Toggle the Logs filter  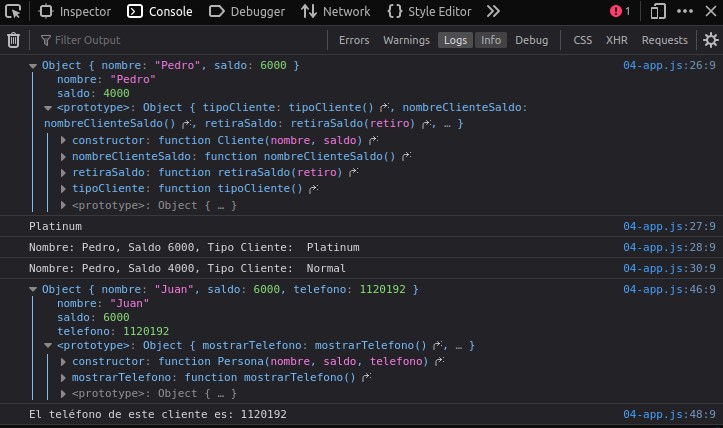click(455, 40)
